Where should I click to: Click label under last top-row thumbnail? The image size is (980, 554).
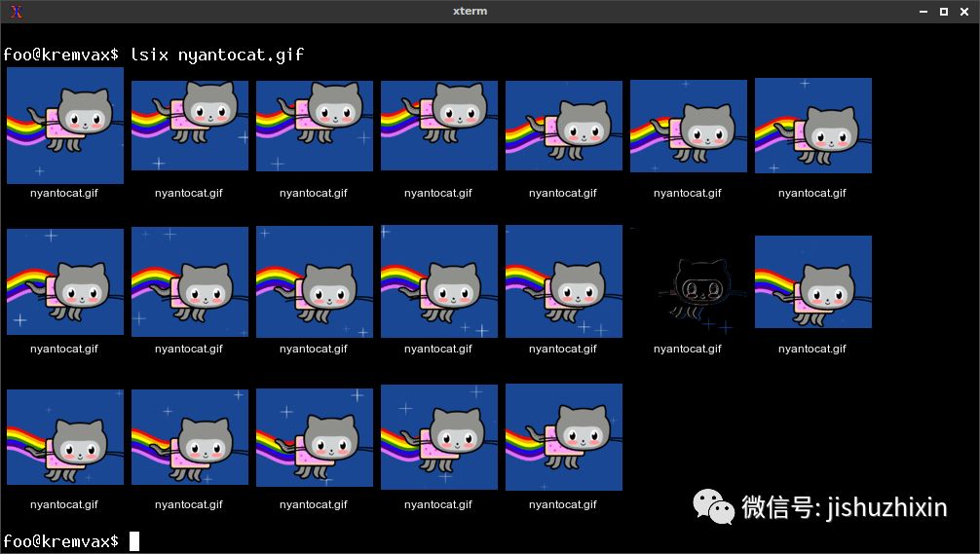[811, 193]
